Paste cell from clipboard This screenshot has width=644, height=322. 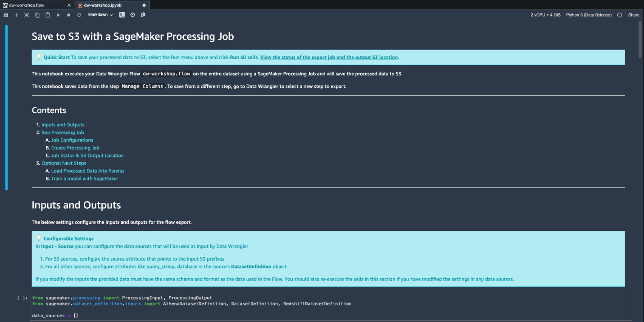click(47, 15)
